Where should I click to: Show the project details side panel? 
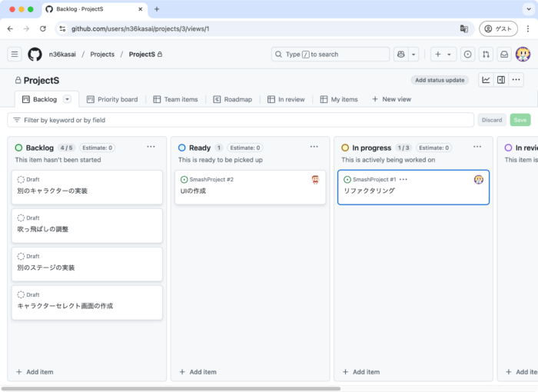[501, 80]
